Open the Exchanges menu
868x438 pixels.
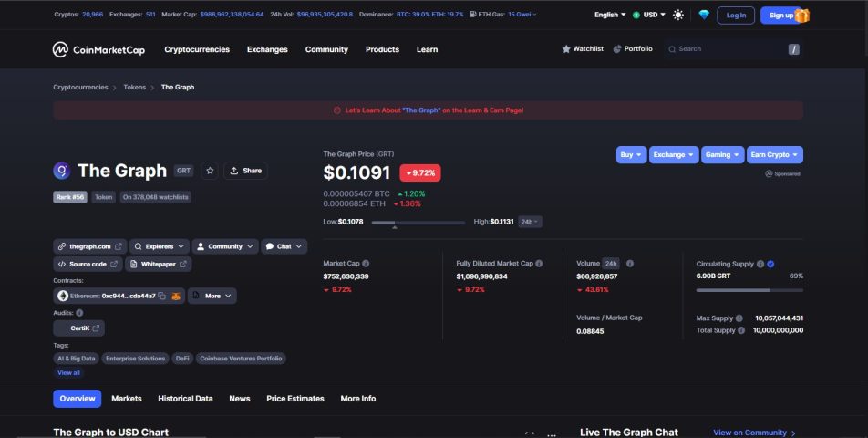coord(267,49)
